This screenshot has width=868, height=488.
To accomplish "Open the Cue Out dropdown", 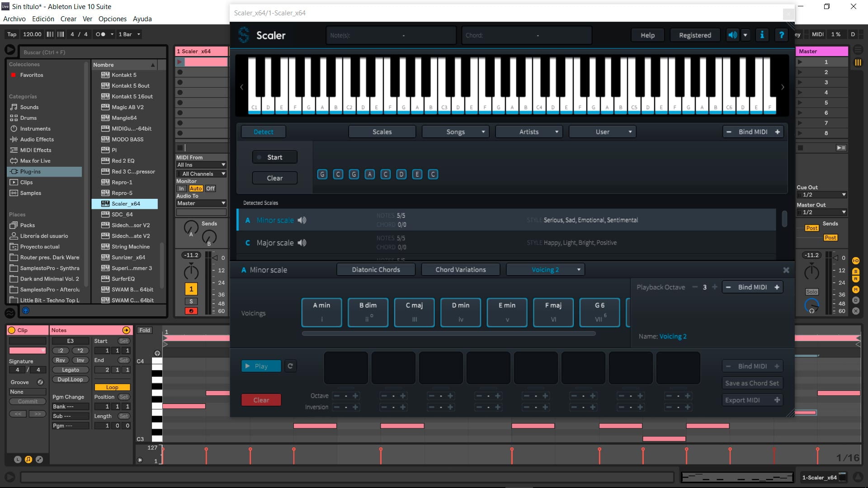I will coord(821,195).
